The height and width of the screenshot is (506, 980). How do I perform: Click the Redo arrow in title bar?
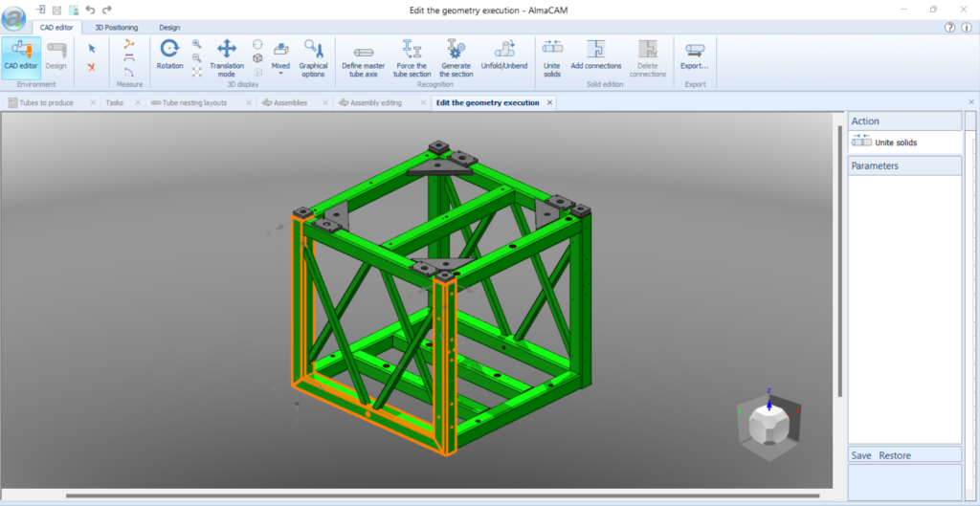tap(107, 10)
